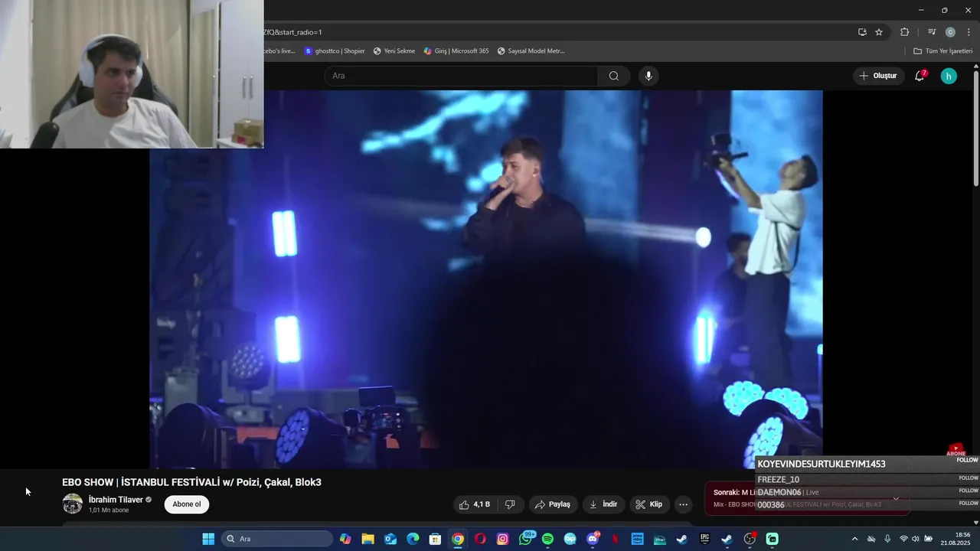Click the KOYEVINDESURTUKLEYIM1453 follower entry
Viewport: 980px width, 551px height.
(x=822, y=464)
